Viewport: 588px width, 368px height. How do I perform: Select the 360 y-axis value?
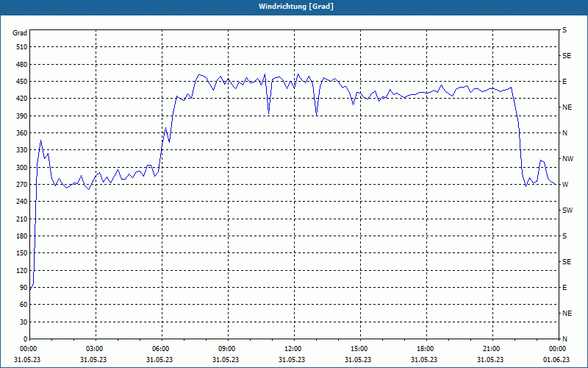pyautogui.click(x=22, y=133)
